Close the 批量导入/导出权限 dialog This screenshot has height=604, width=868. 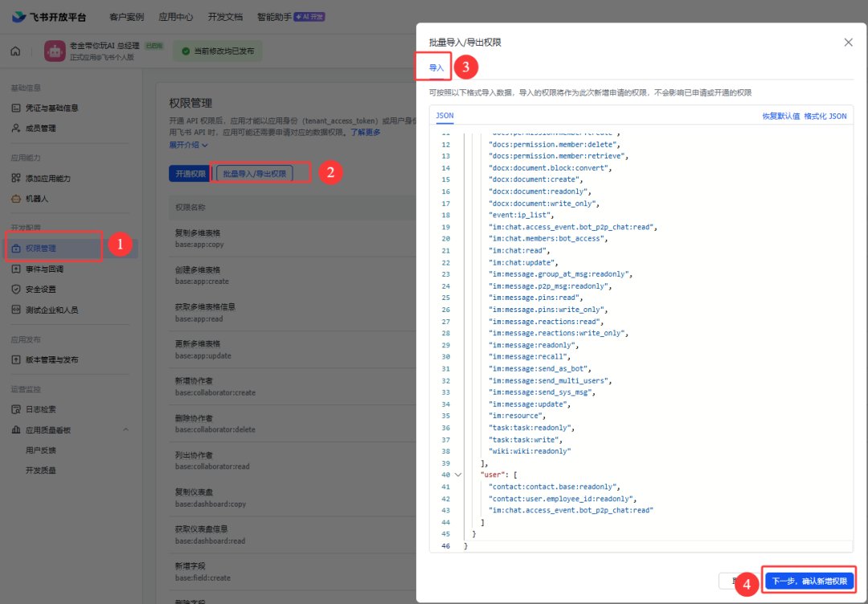pyautogui.click(x=848, y=43)
